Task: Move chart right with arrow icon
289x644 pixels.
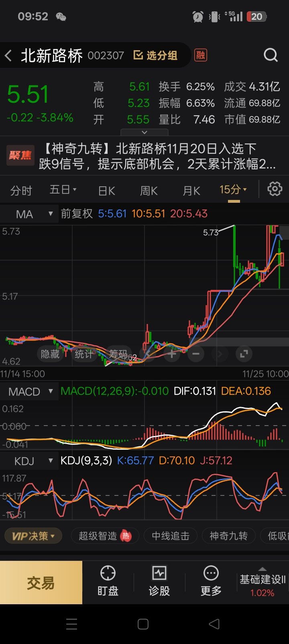Action: pyautogui.click(x=220, y=354)
